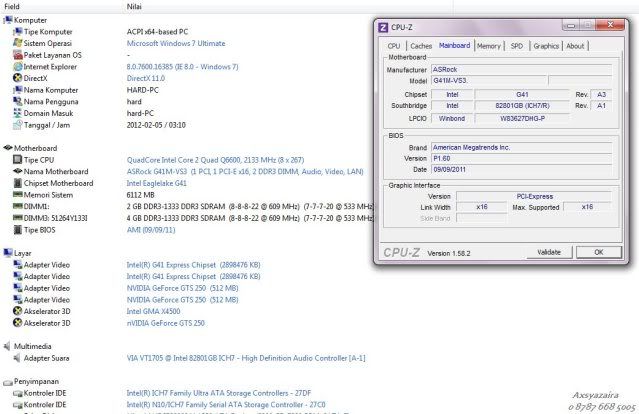Open the AMI (09/09/11) BIOS link

tap(151, 230)
